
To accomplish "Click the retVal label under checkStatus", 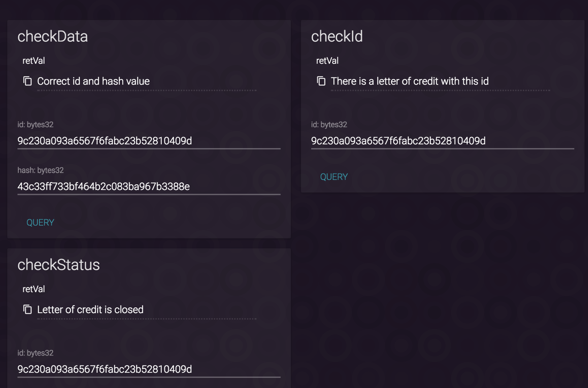I will [33, 289].
